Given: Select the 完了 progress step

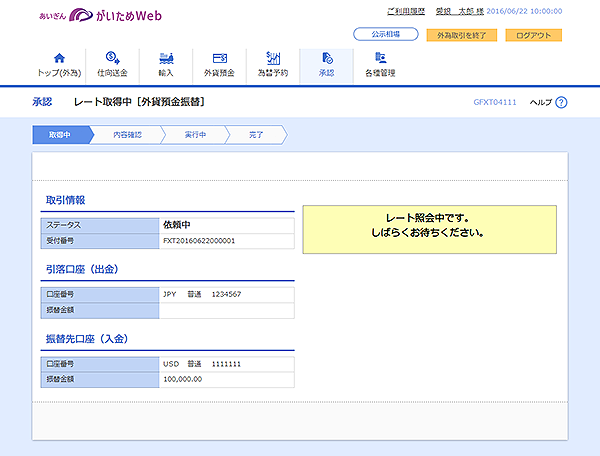Looking at the screenshot, I should click(256, 135).
